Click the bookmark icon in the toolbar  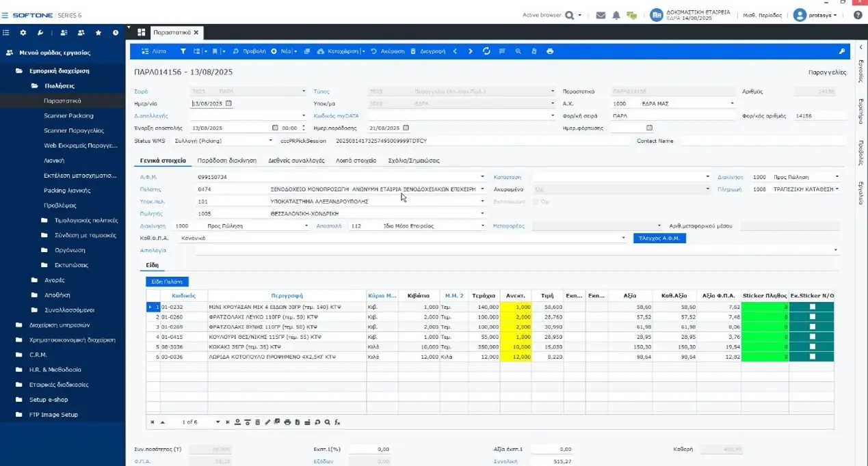(x=215, y=51)
